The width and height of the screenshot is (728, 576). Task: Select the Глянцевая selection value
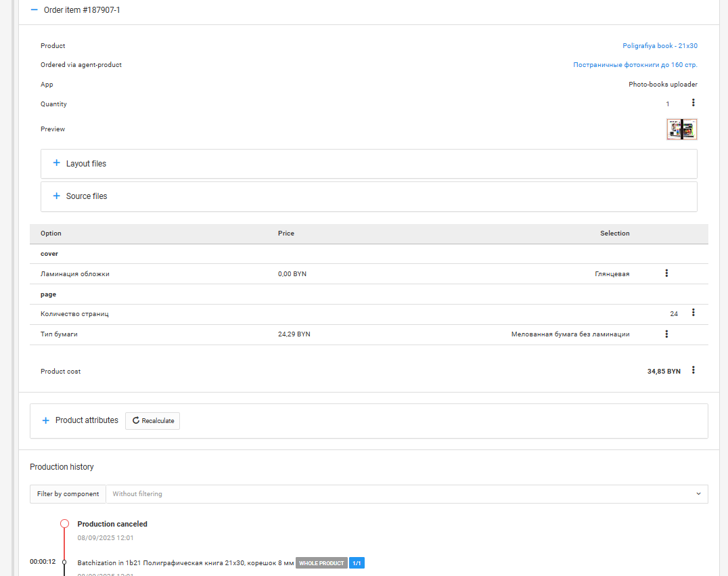[x=612, y=274]
